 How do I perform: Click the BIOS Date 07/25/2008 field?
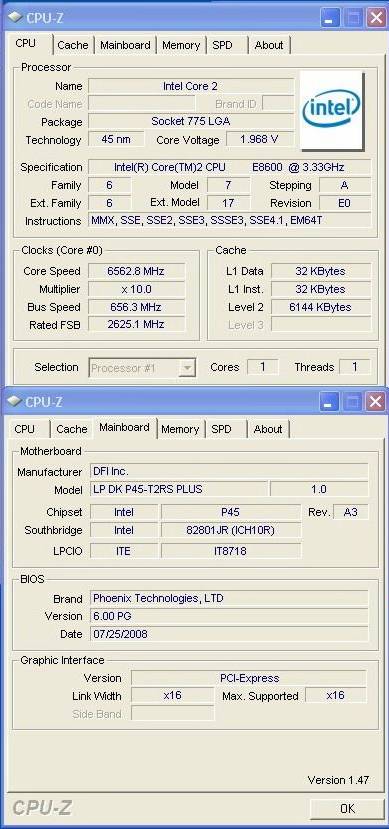[x=229, y=634]
